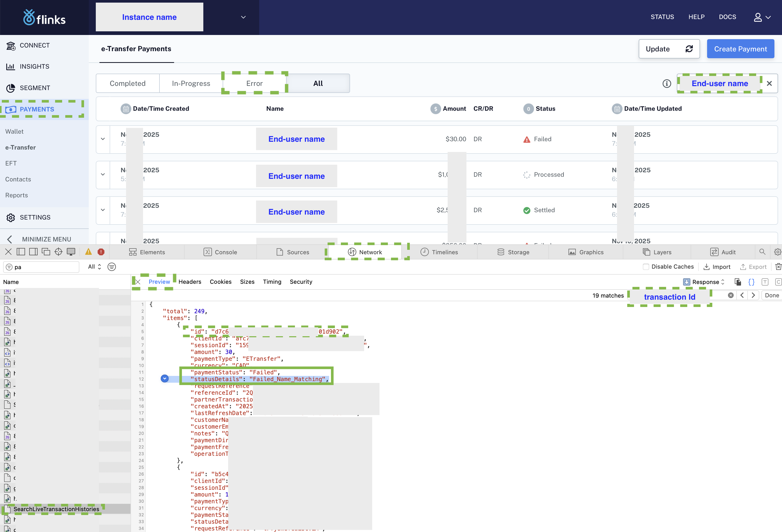Click the Done button in find bar

pyautogui.click(x=772, y=295)
